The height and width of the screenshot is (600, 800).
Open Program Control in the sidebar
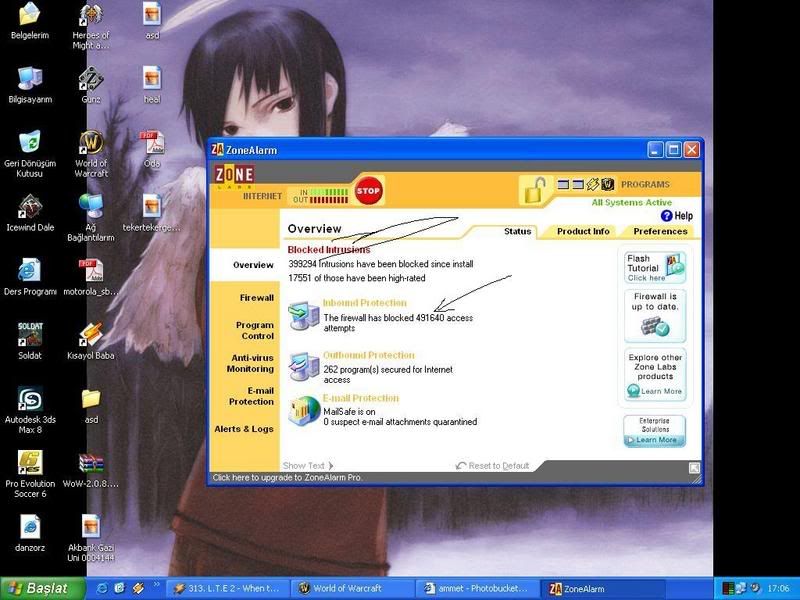[x=254, y=330]
